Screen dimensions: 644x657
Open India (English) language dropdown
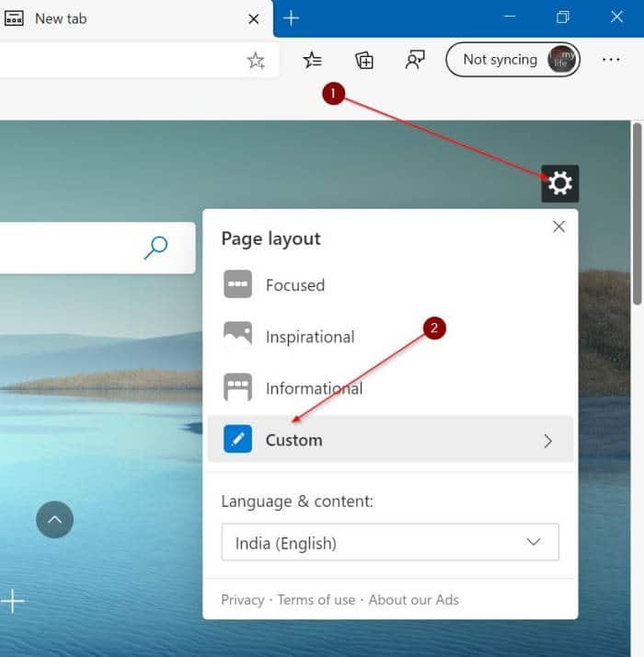(x=390, y=542)
